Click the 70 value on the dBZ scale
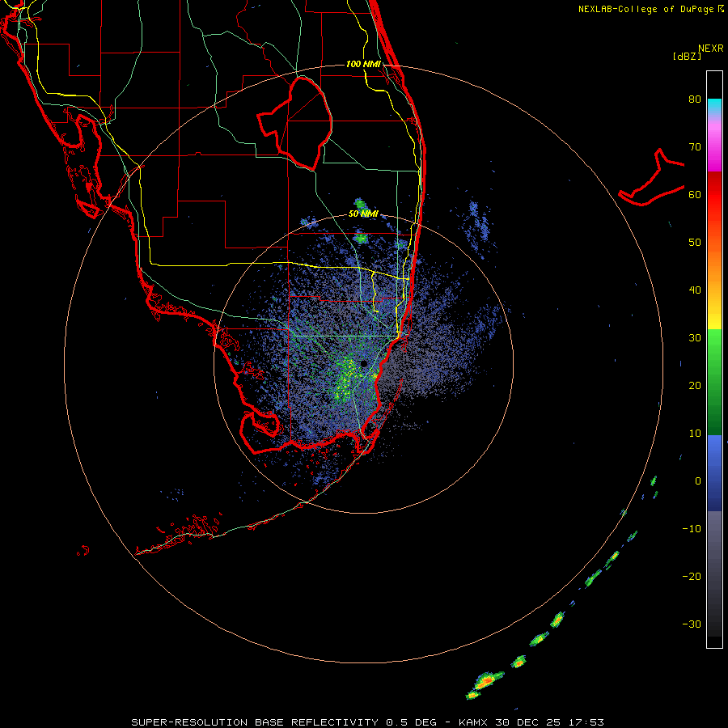The image size is (728, 728). [x=695, y=146]
